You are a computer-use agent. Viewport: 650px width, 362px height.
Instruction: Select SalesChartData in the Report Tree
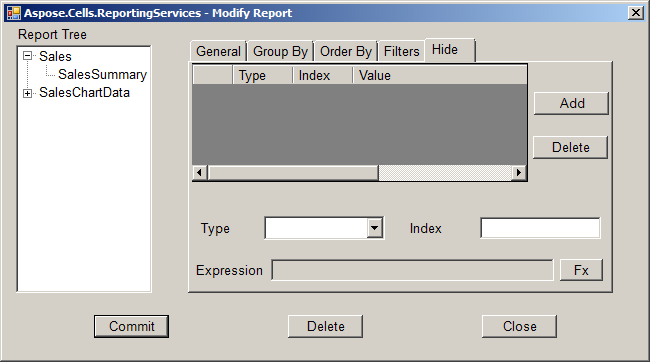point(84,92)
